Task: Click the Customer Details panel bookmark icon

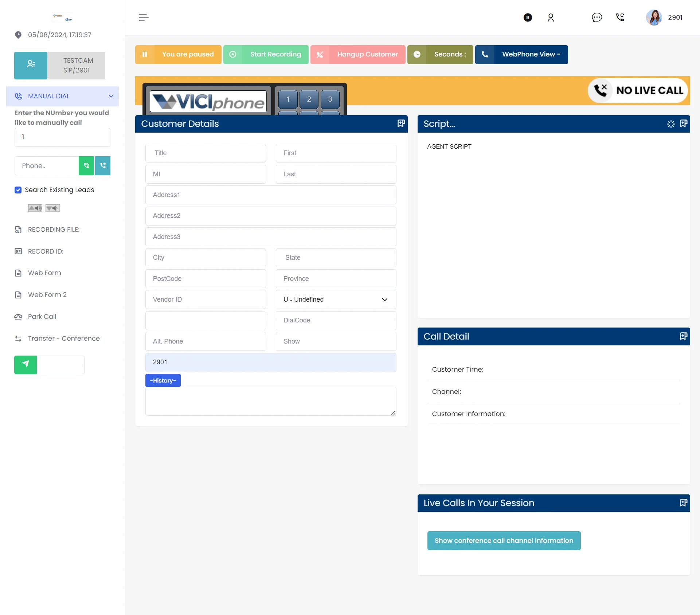Action: pos(401,124)
